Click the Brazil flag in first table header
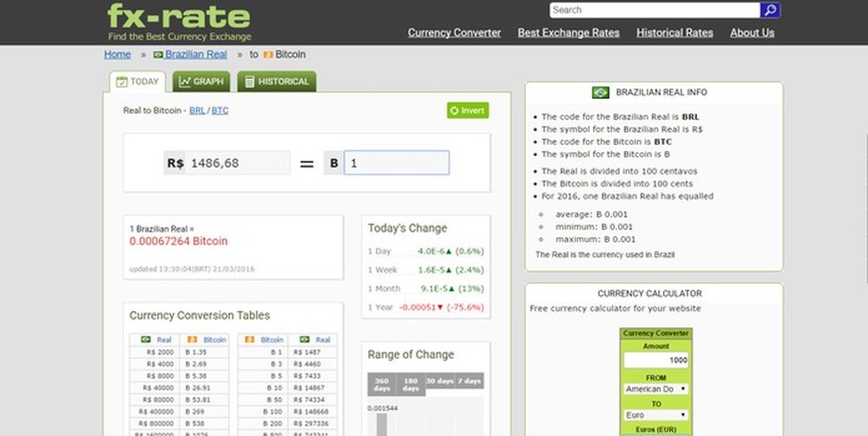Viewport: 868px width, 436px height. [x=146, y=340]
